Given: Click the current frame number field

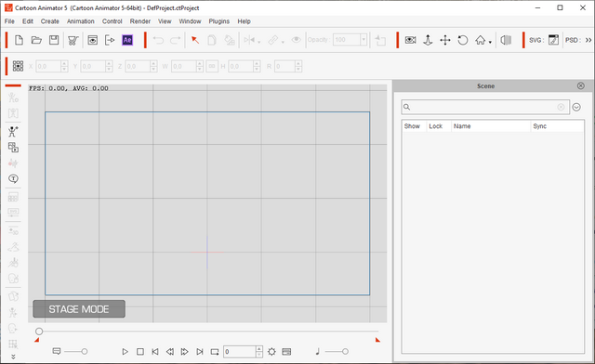Looking at the screenshot, I should coord(240,352).
